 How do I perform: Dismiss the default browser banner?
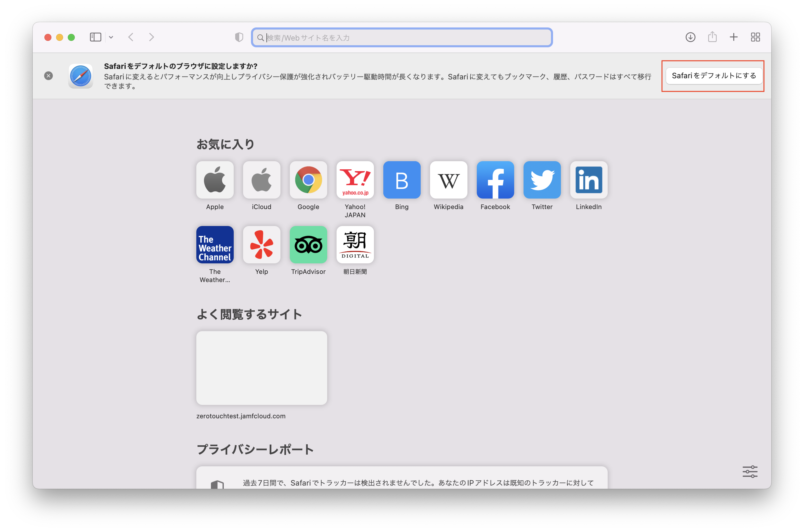[48, 76]
